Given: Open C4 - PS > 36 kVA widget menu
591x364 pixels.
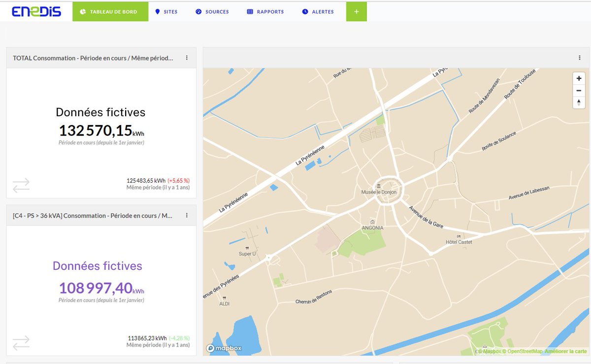Looking at the screenshot, I should (187, 215).
